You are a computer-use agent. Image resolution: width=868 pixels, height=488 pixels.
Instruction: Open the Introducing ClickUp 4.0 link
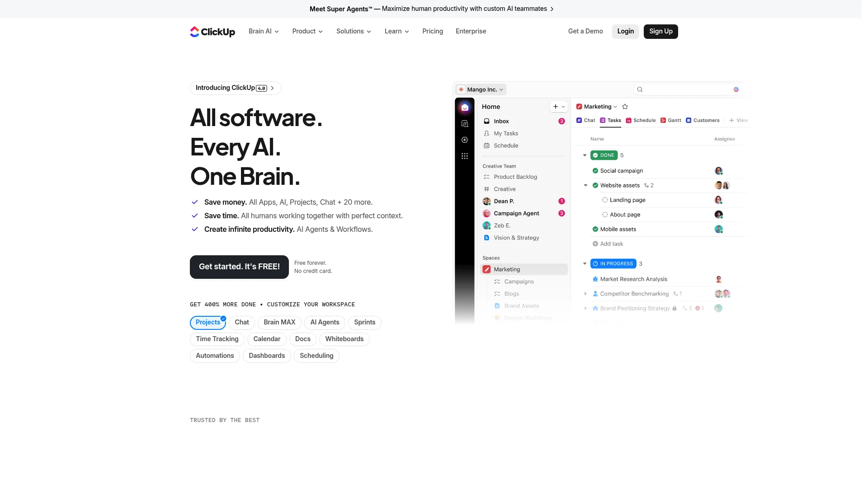point(236,88)
